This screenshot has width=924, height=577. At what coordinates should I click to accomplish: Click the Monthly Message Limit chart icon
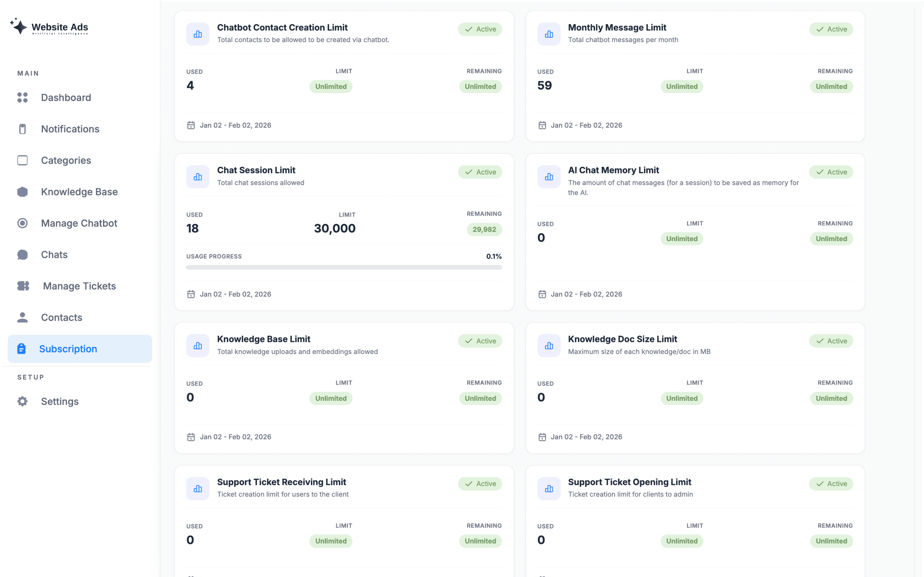click(x=549, y=34)
